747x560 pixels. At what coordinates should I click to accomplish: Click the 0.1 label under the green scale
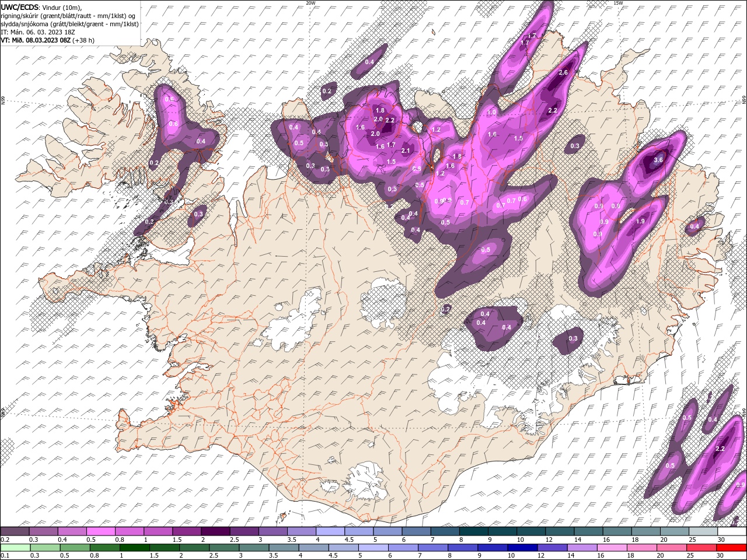click(5, 555)
